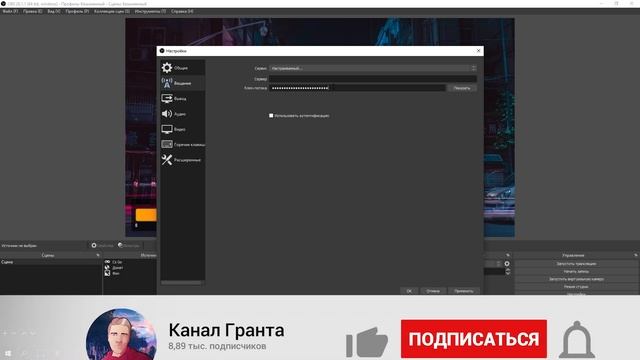Select the Сцена entry in the scenes list

[51, 262]
